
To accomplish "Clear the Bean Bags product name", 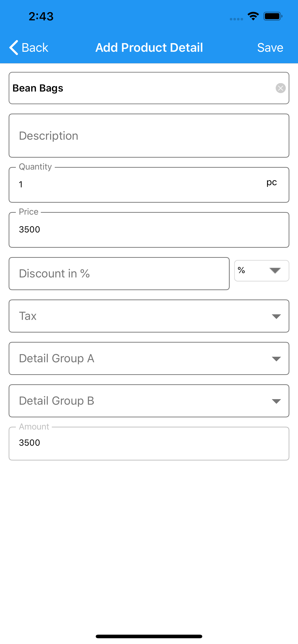I will pyautogui.click(x=280, y=88).
